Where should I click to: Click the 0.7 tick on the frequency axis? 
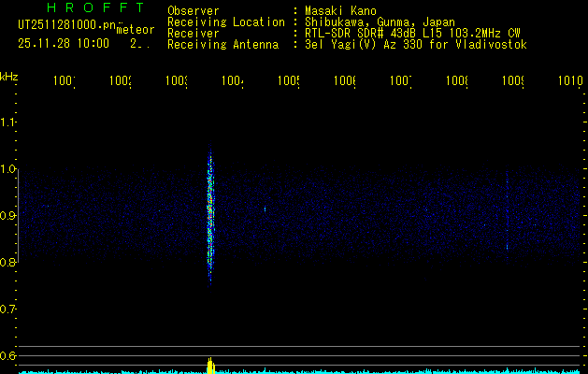point(8,309)
